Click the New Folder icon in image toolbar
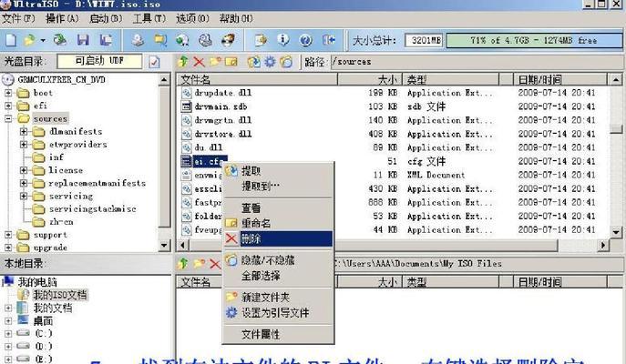The image size is (626, 364). point(215,62)
